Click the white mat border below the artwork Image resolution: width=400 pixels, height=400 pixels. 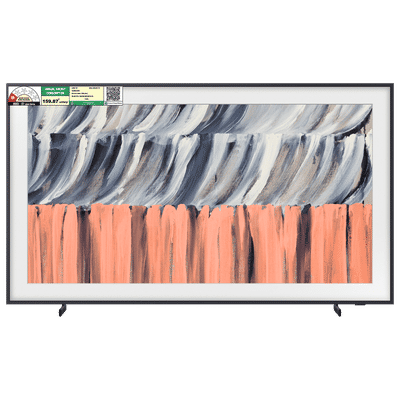coord(200,291)
